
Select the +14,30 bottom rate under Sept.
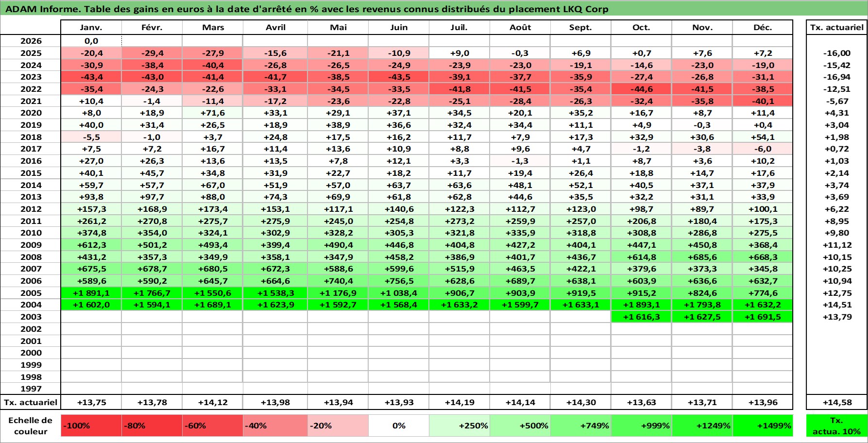(x=580, y=402)
